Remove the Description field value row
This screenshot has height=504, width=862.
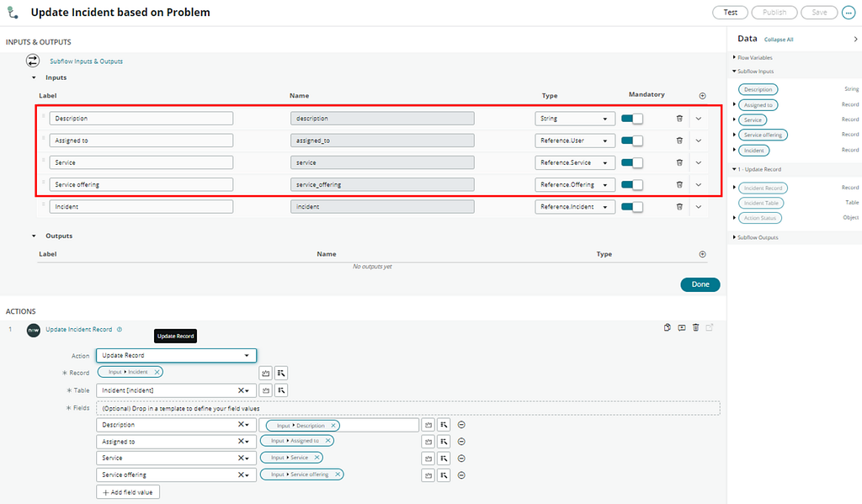462,425
